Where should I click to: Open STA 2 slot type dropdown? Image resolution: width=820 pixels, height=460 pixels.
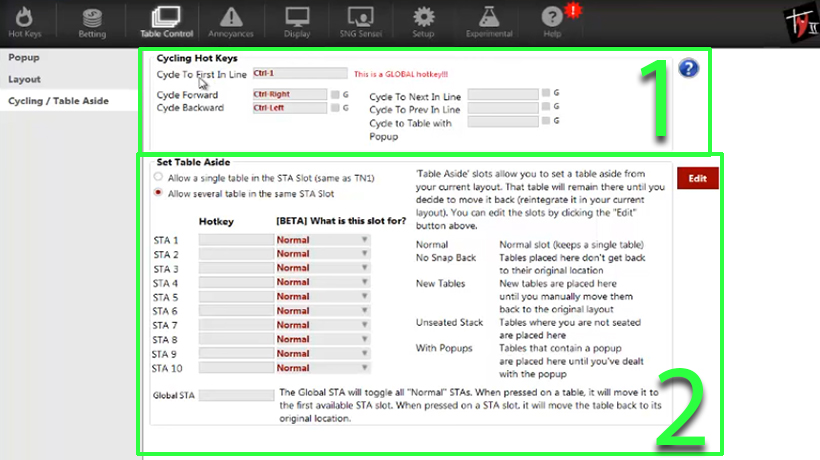[x=323, y=254]
